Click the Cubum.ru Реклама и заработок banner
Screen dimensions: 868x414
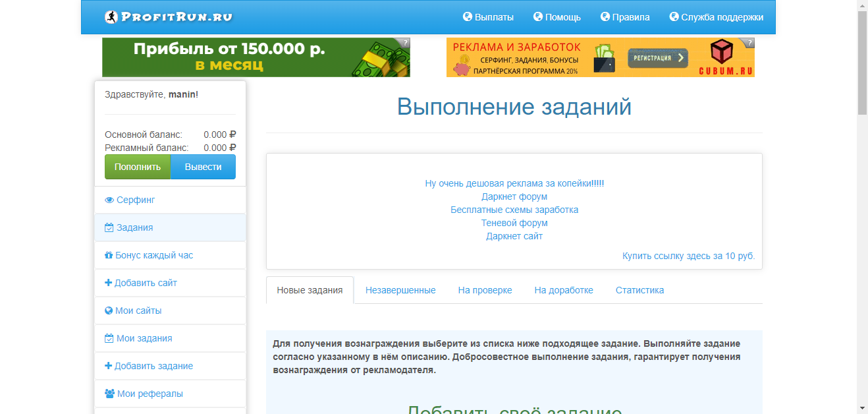601,57
